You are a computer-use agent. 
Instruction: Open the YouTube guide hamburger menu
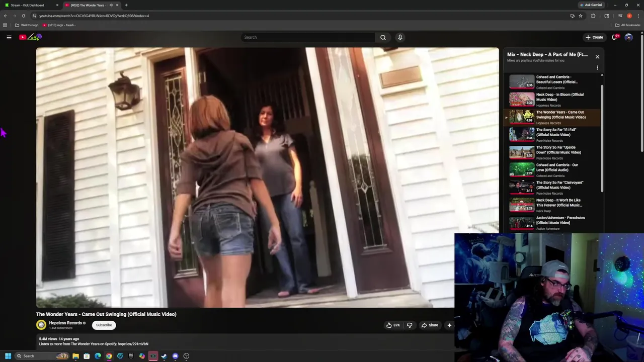click(9, 37)
